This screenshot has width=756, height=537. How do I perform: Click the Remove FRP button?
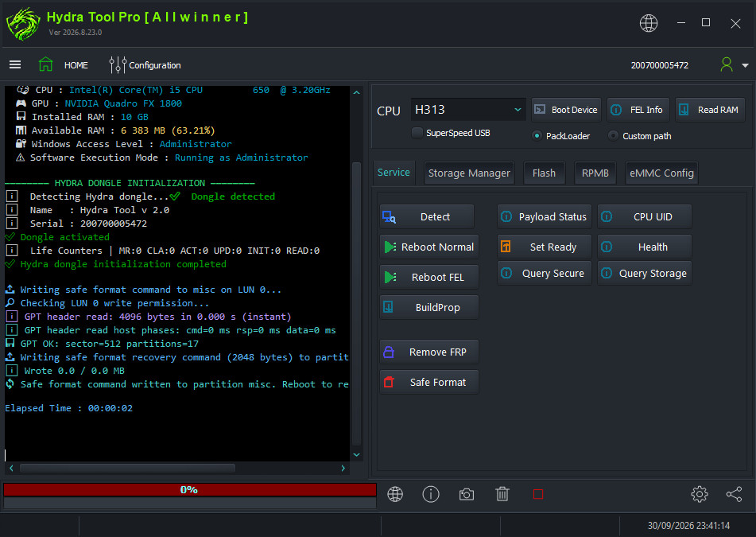429,352
